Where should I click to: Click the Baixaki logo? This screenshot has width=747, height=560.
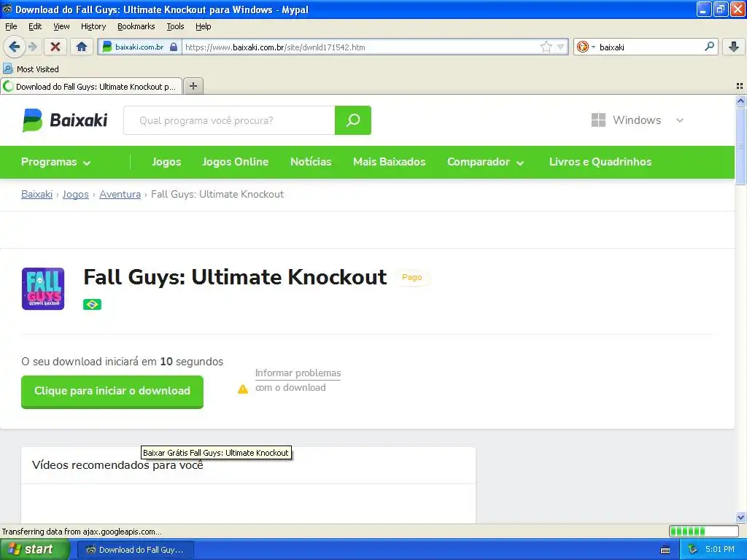coord(65,120)
